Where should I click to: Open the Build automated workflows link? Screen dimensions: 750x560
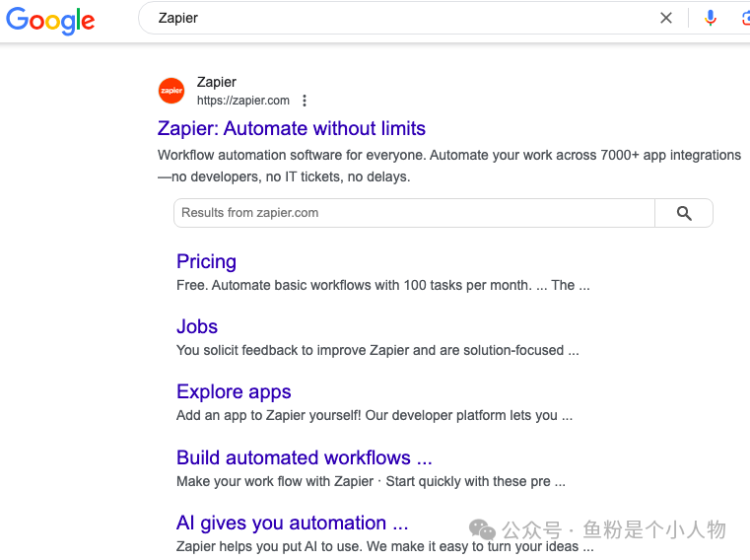pyautogui.click(x=305, y=458)
